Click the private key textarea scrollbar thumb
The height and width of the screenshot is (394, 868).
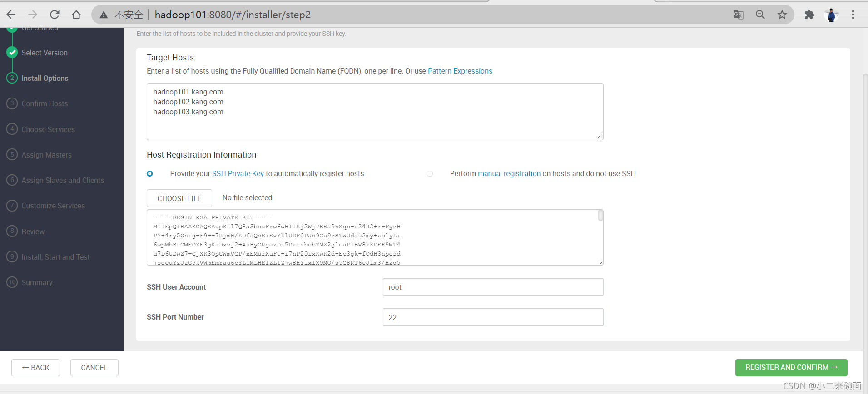click(600, 215)
